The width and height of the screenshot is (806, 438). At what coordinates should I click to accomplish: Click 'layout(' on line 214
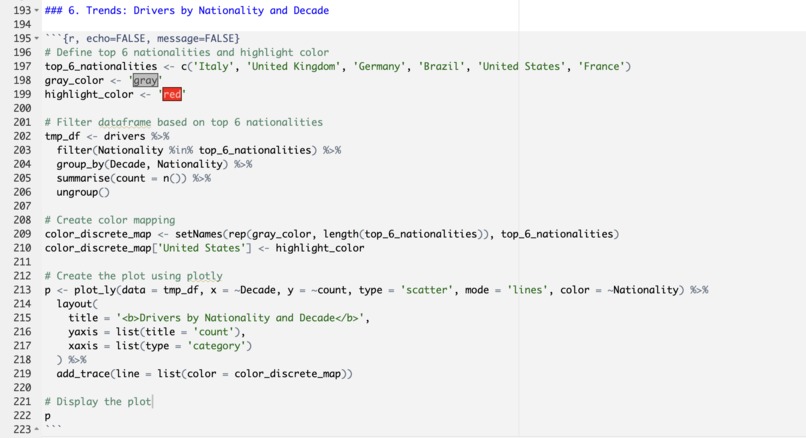[x=77, y=304]
